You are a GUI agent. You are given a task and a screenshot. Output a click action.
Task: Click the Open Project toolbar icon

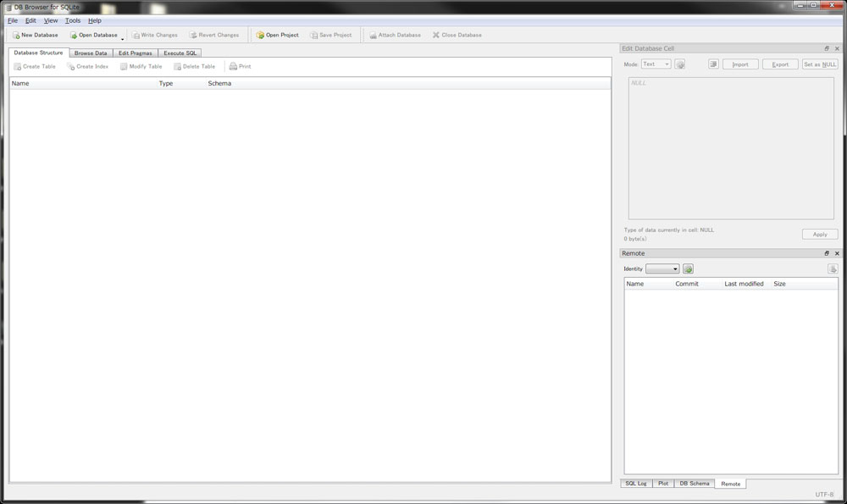pyautogui.click(x=260, y=35)
